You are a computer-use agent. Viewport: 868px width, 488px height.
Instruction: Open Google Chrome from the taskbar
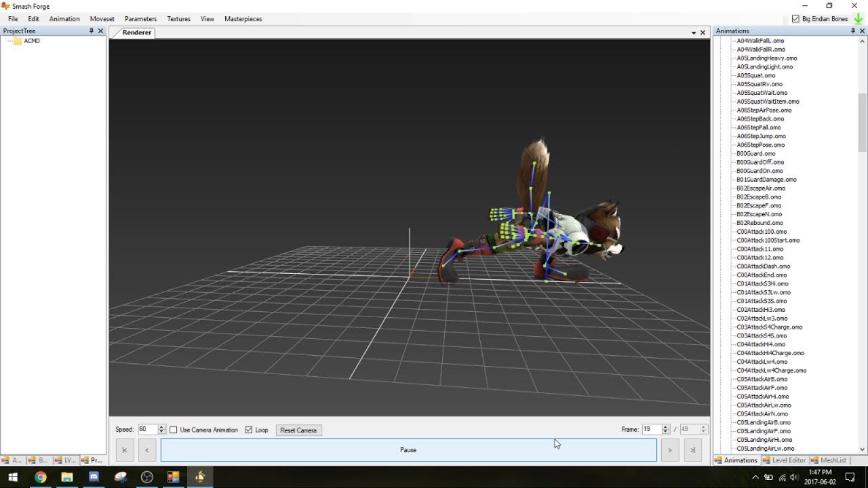coord(40,477)
